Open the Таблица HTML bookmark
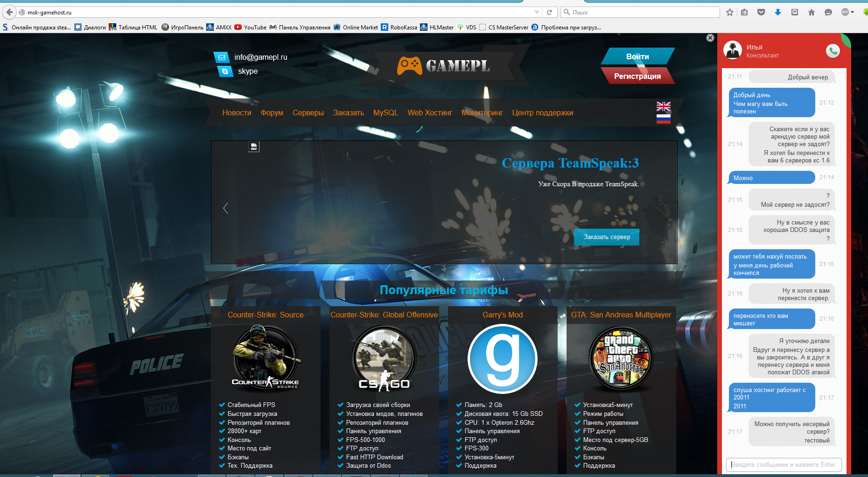Image resolution: width=868 pixels, height=477 pixels. click(x=133, y=27)
